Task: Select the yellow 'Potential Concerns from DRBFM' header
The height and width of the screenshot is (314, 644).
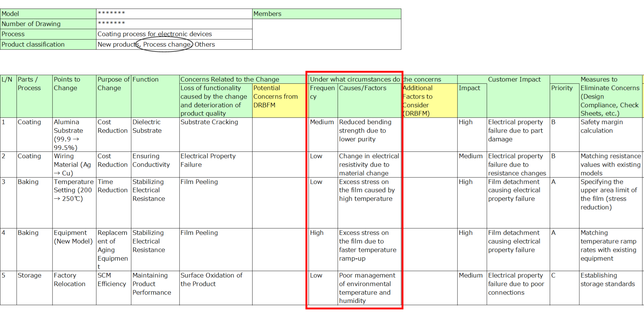Action: [279, 100]
